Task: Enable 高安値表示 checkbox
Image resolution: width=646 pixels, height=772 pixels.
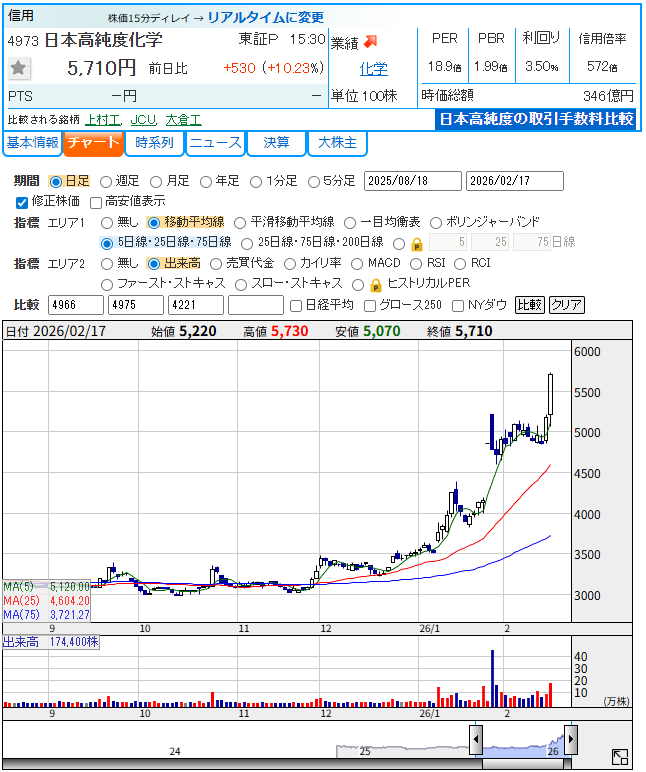Action: [96, 202]
